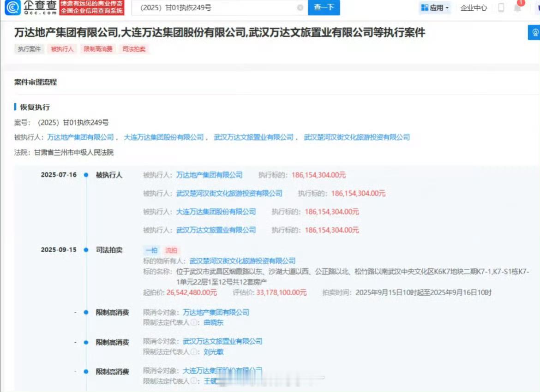Click the court name 甘肃省兰州市中级人民法院
The height and width of the screenshot is (392, 540).
point(74,152)
